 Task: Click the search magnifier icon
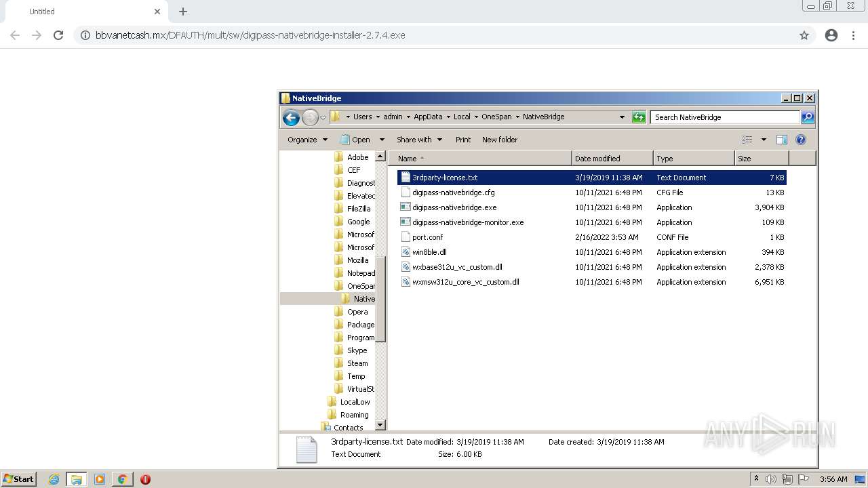point(808,117)
